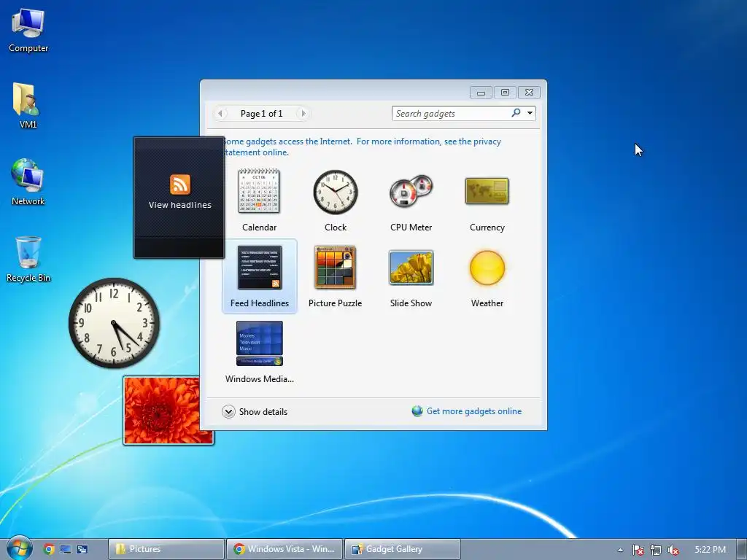Click the RSS icon on feed gadget
747x560 pixels.
point(180,184)
